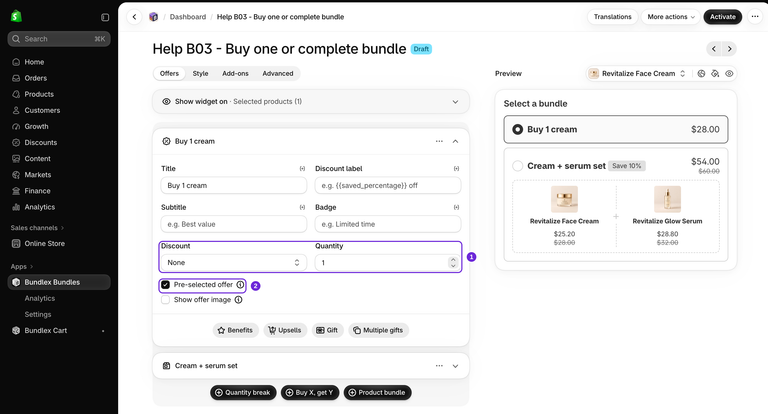Click the Badge input field

click(388, 224)
